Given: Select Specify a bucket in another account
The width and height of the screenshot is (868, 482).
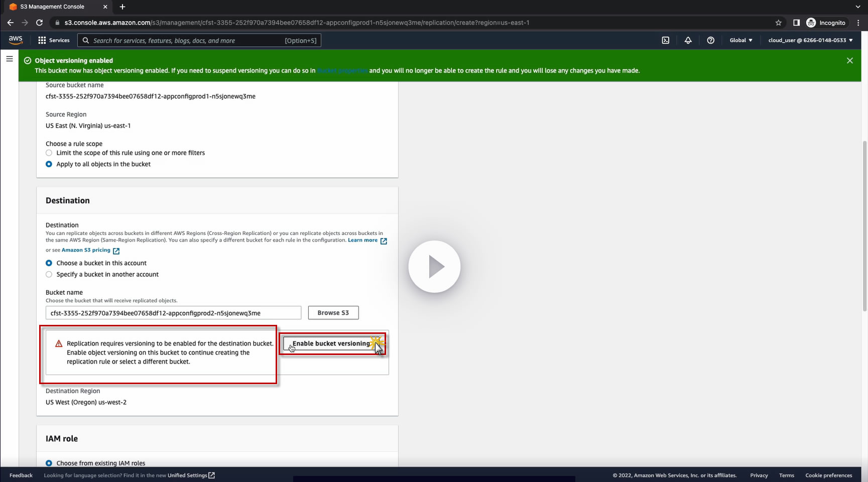Looking at the screenshot, I should [49, 274].
